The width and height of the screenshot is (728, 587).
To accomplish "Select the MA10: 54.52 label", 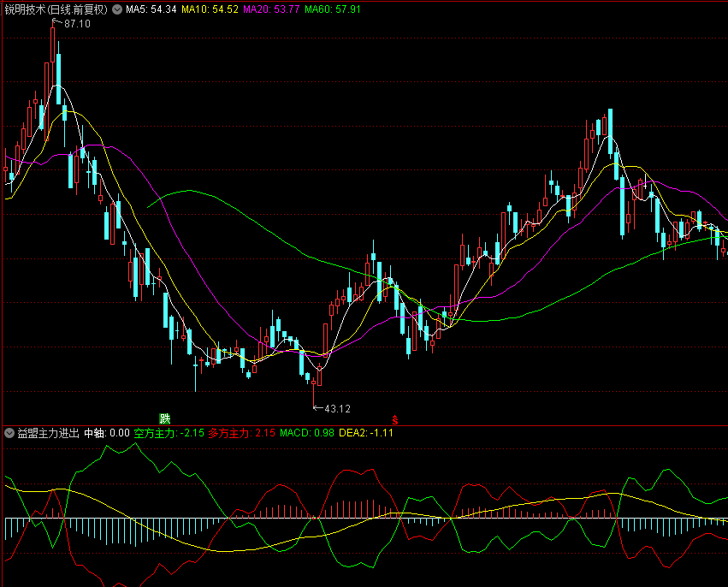I will (210, 9).
